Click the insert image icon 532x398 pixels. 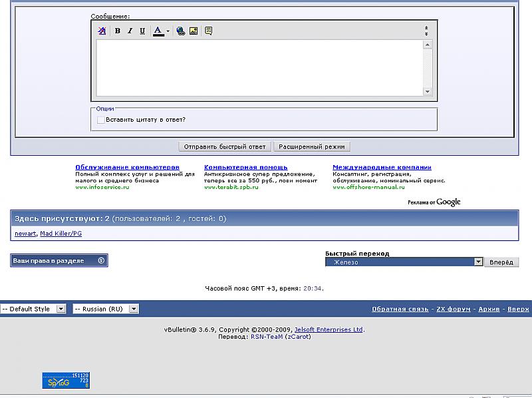click(194, 31)
